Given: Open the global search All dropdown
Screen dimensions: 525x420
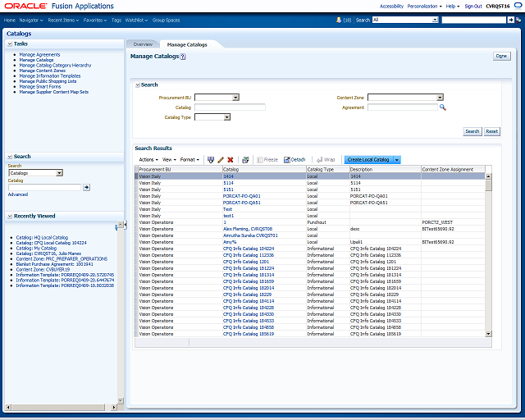Looking at the screenshot, I should pyautogui.click(x=435, y=20).
